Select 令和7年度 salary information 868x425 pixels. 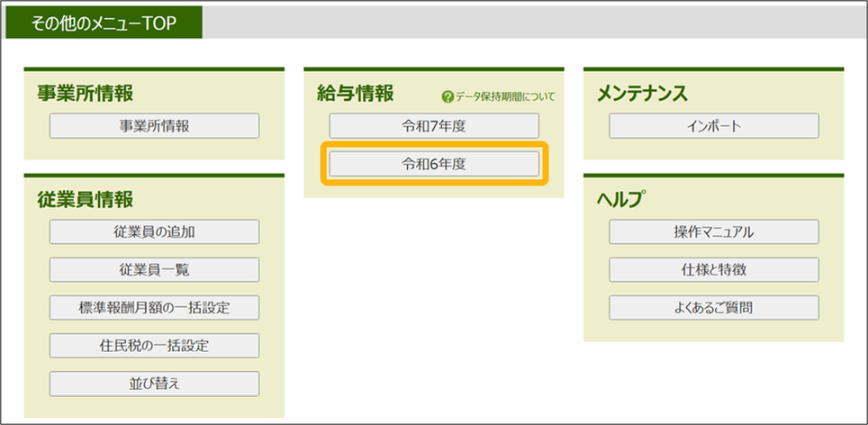(434, 126)
